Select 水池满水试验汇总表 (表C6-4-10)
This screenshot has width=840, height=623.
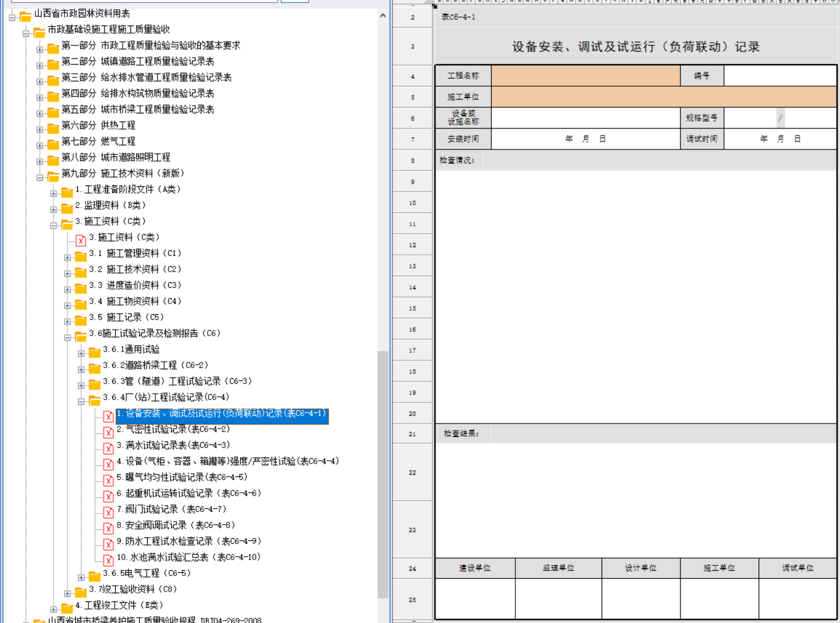click(188, 557)
